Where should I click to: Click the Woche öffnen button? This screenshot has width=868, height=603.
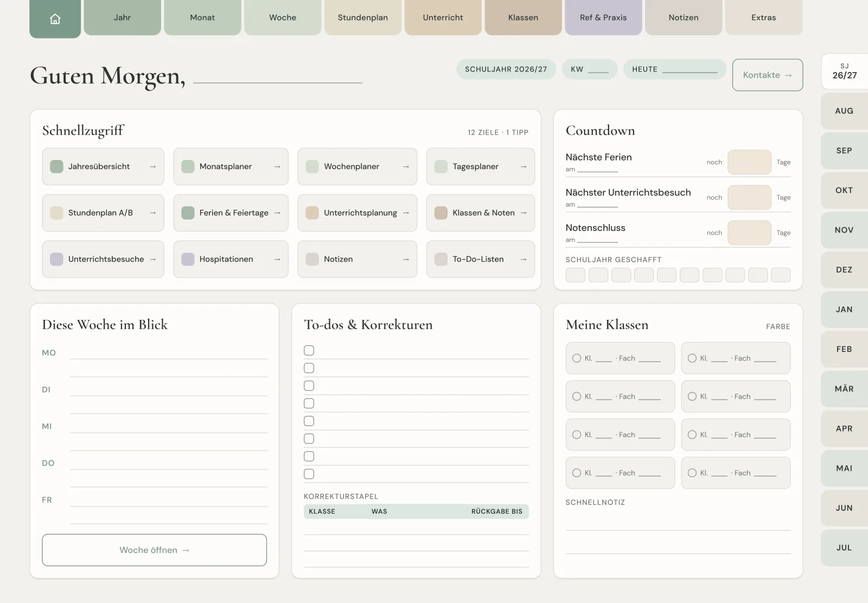coord(154,550)
